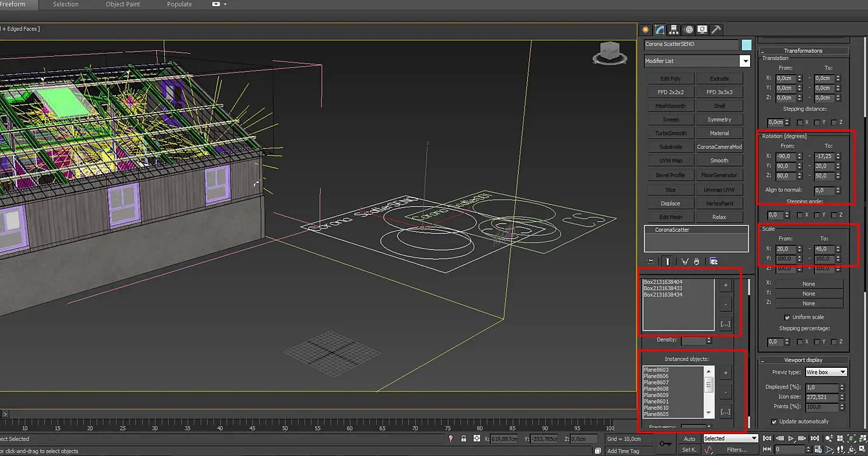The height and width of the screenshot is (456, 868).
Task: Open the Modifier List dropdown
Action: point(744,61)
